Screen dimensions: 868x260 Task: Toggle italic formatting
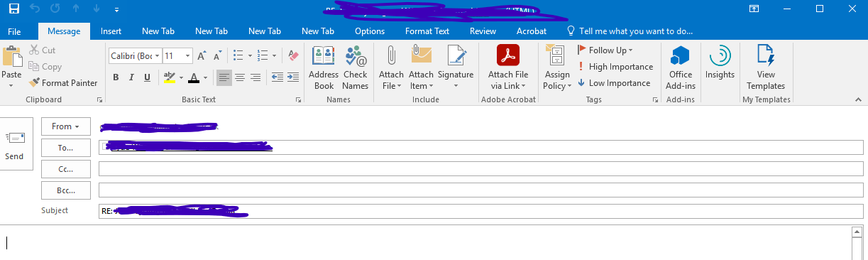pos(131,77)
